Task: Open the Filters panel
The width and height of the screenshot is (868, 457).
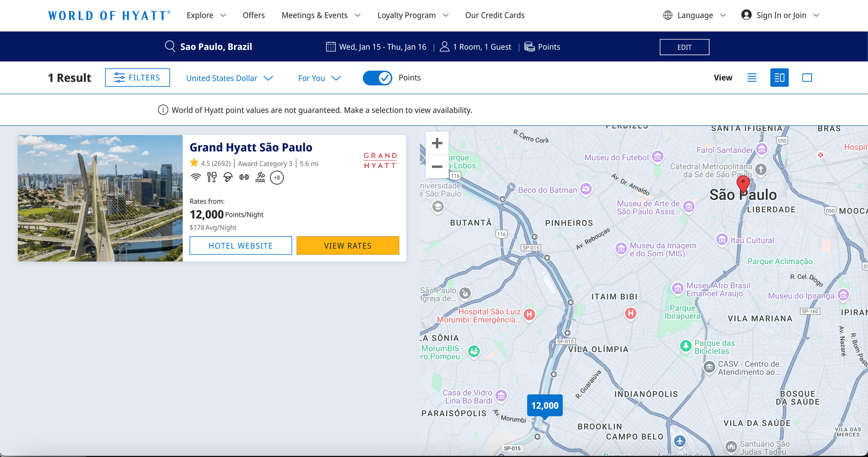Action: pos(138,77)
